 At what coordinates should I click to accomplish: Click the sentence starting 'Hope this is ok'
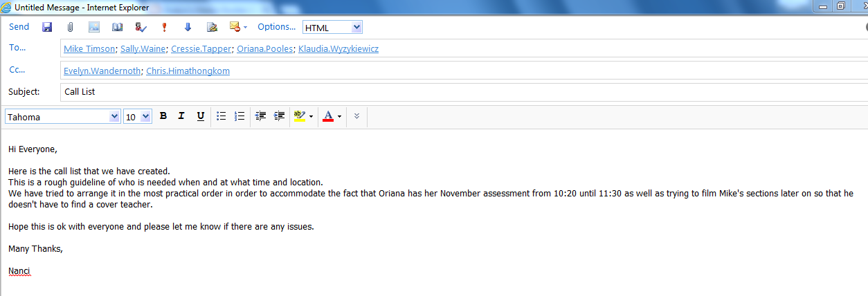click(x=161, y=226)
